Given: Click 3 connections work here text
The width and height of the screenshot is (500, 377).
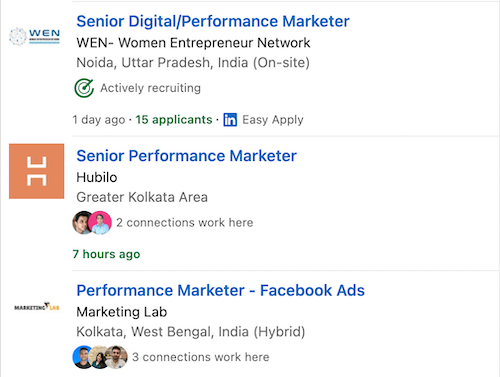Looking at the screenshot, I should 201,357.
